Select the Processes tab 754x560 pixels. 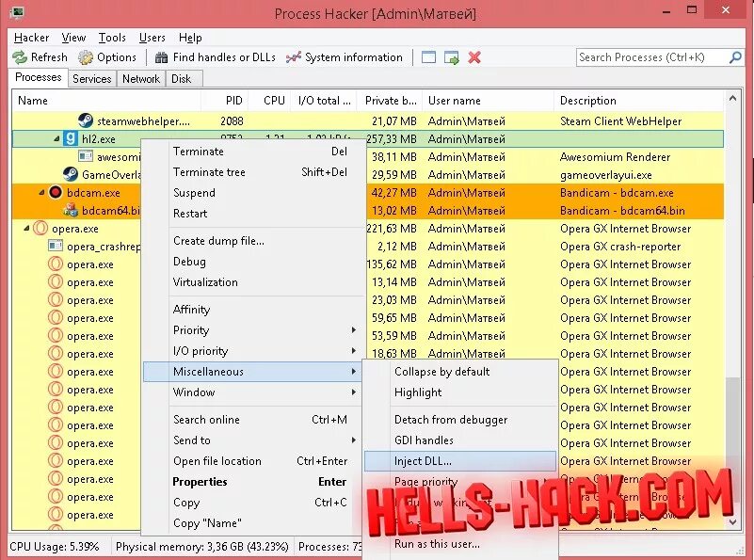click(39, 77)
